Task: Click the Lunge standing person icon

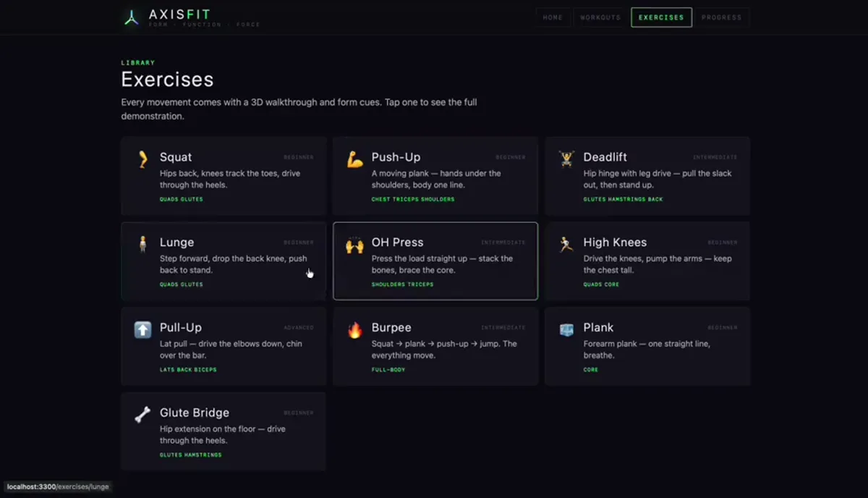Action: (142, 245)
